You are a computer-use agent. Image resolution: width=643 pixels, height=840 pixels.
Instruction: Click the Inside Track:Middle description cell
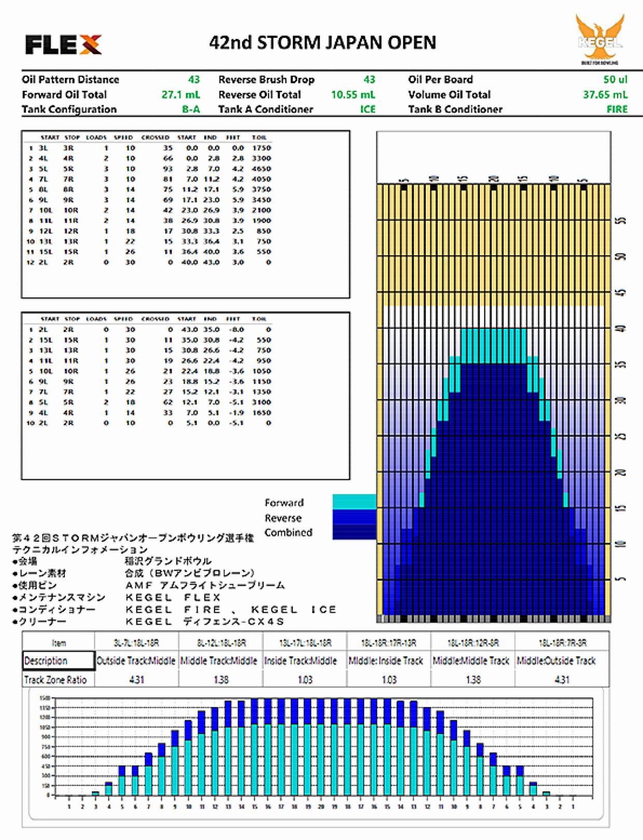[305, 661]
